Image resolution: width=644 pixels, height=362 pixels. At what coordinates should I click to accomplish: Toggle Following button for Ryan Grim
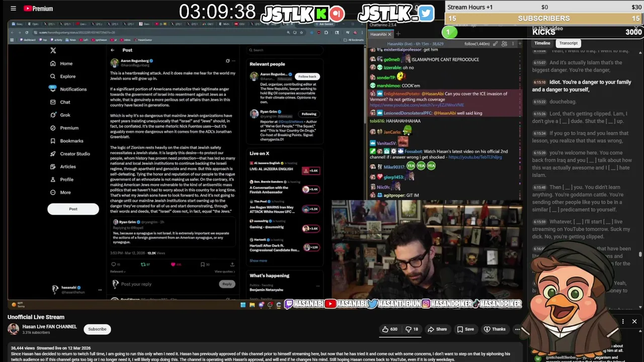[309, 114]
